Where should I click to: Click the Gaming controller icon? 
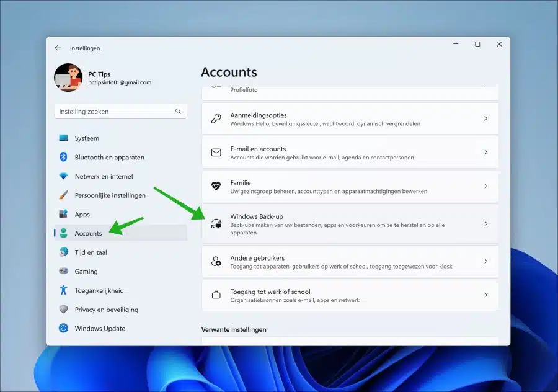[63, 271]
